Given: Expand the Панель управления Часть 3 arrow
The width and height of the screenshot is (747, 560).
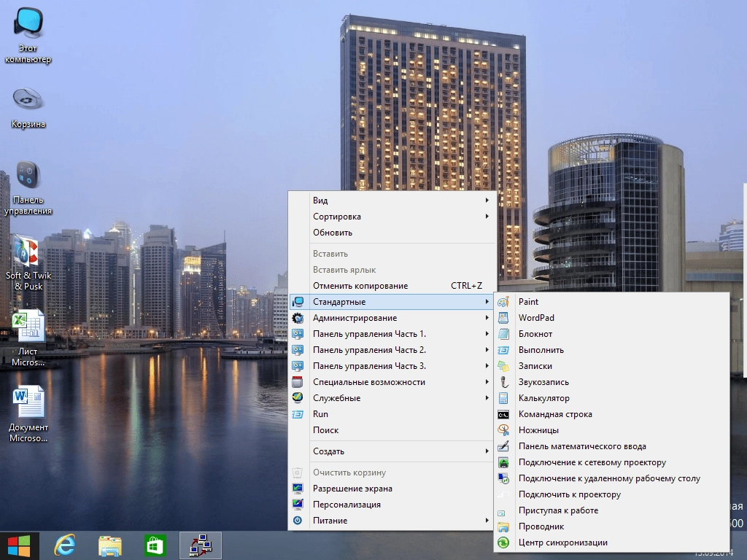Looking at the screenshot, I should click(x=487, y=366).
